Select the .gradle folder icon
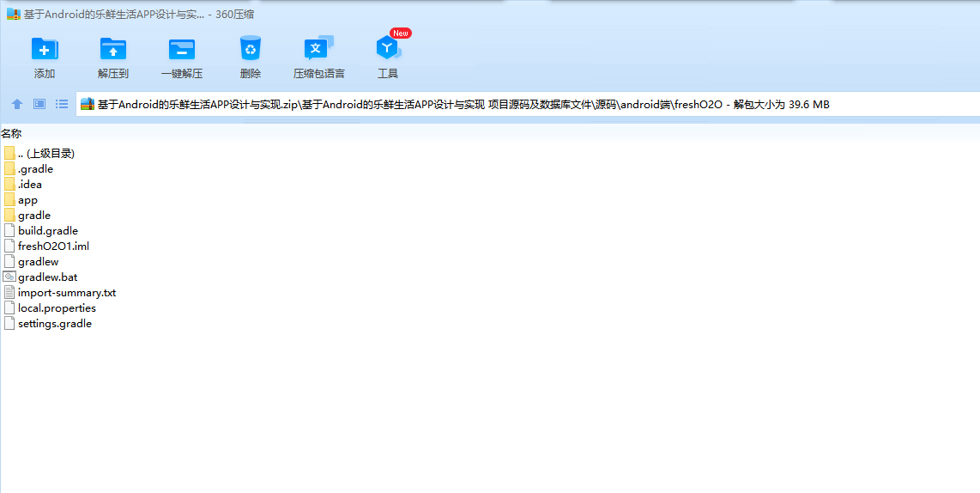The height and width of the screenshot is (493, 980). tap(9, 169)
